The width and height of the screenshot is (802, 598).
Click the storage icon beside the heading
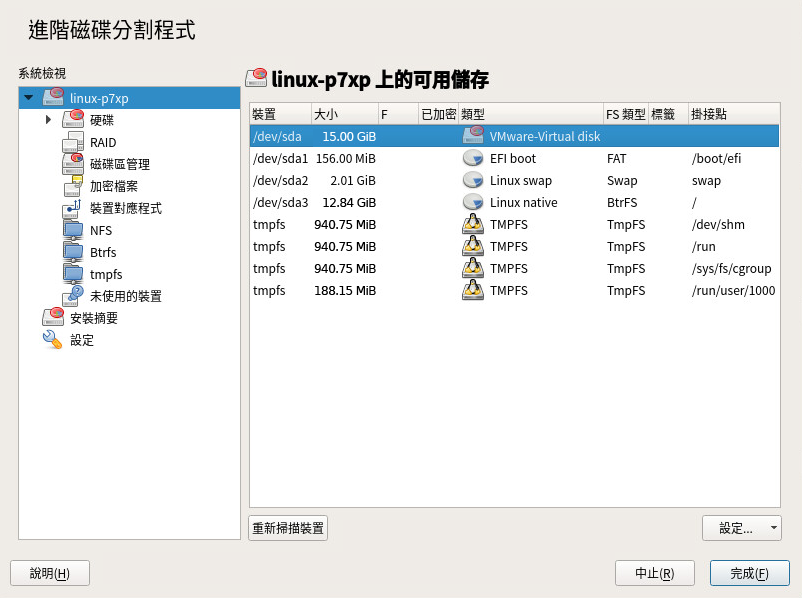tap(256, 78)
